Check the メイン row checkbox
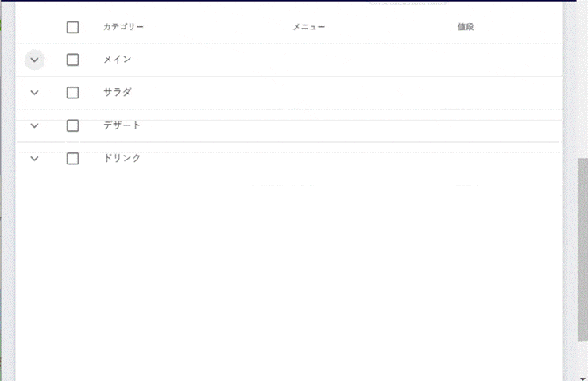This screenshot has height=381, width=588. (73, 60)
